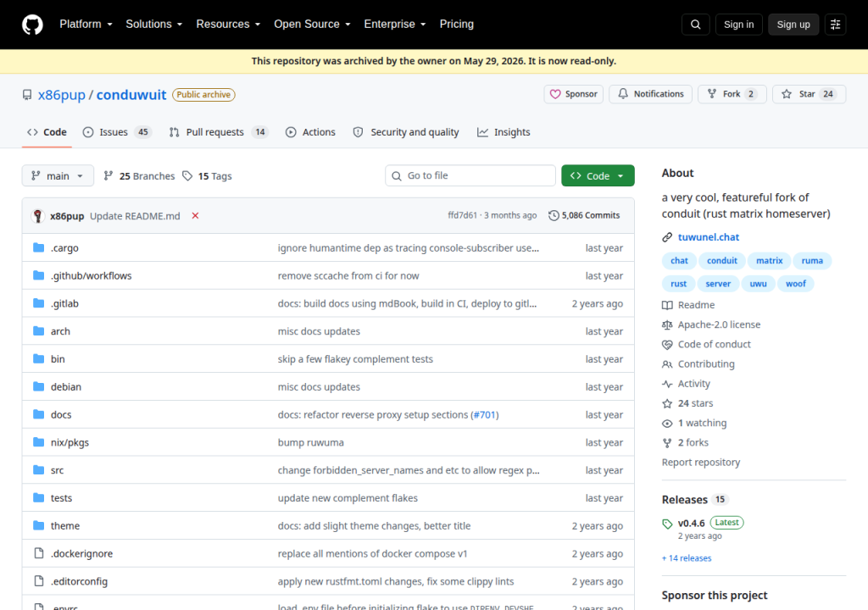The image size is (868, 610).
Task: Click the Contributing people icon
Action: [667, 364]
